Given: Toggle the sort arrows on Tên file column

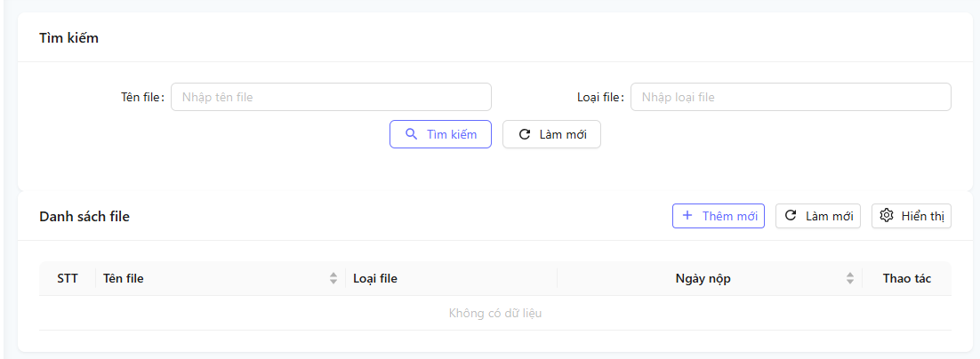Looking at the screenshot, I should pos(333,278).
